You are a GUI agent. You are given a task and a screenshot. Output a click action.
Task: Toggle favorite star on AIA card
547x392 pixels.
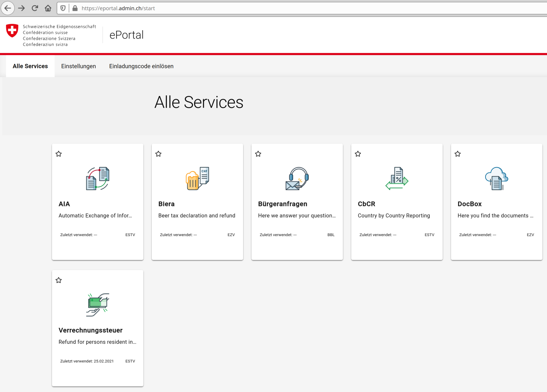click(59, 154)
